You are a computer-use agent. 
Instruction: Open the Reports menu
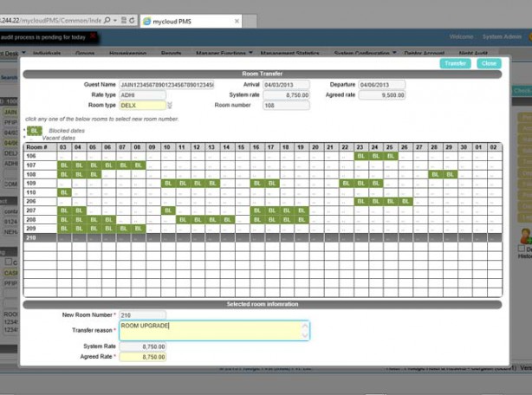171,53
